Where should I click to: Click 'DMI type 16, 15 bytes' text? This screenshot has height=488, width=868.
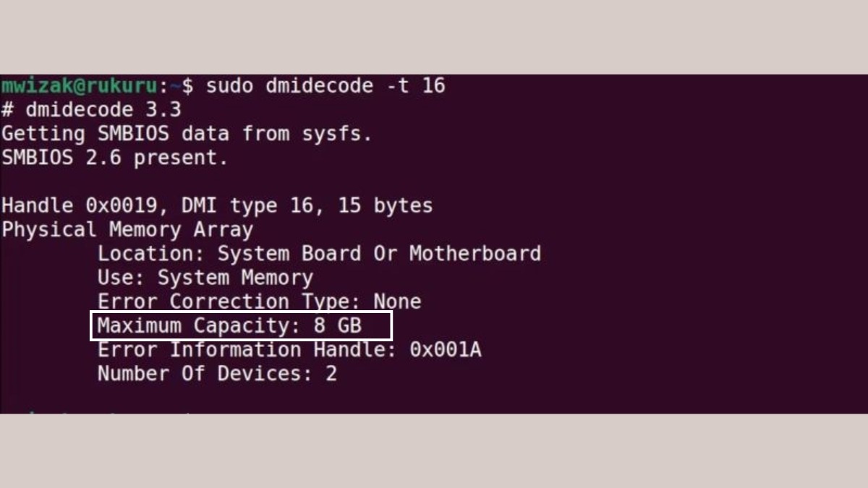tap(307, 206)
